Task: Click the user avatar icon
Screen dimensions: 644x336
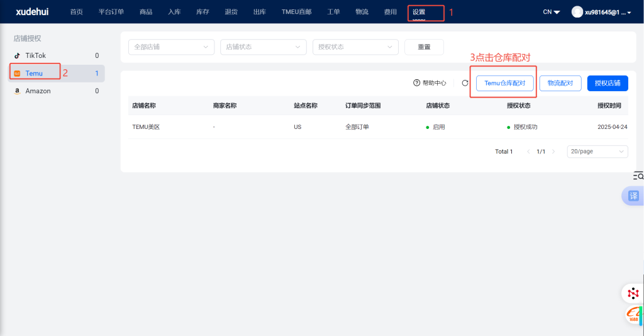Action: (x=577, y=12)
